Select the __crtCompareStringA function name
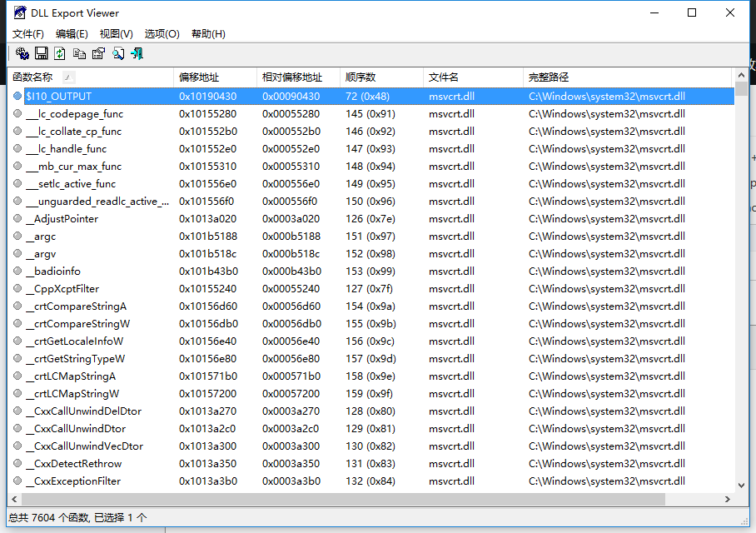The height and width of the screenshot is (533, 756). (76, 306)
